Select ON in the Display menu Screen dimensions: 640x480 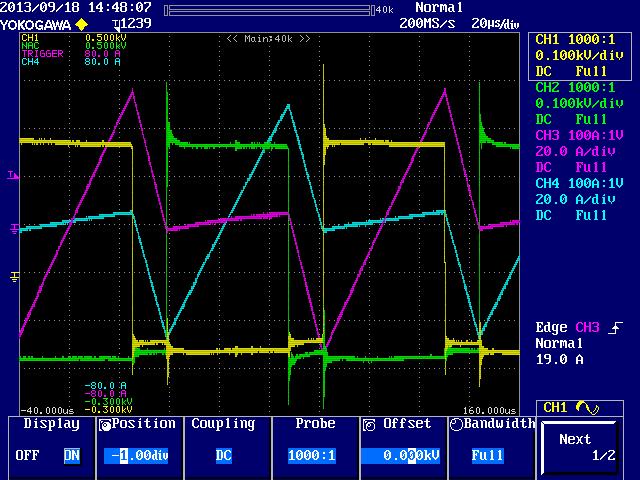coord(71,455)
